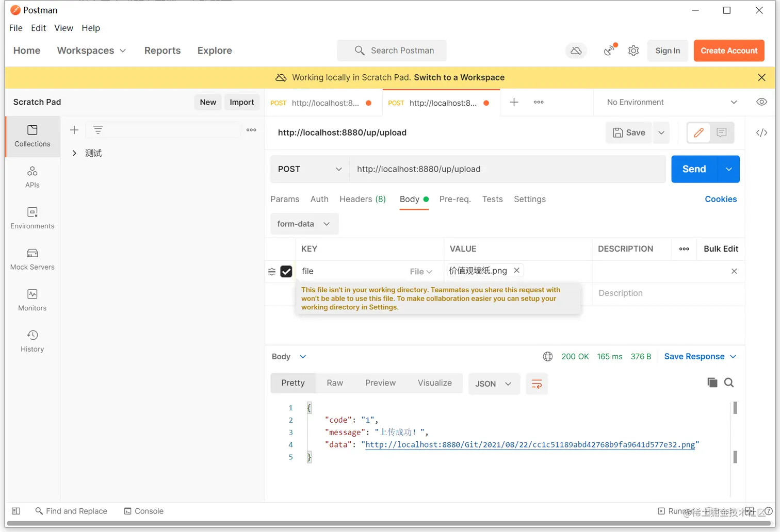Switch response view to Raw
The height and width of the screenshot is (532, 780).
[x=335, y=383]
